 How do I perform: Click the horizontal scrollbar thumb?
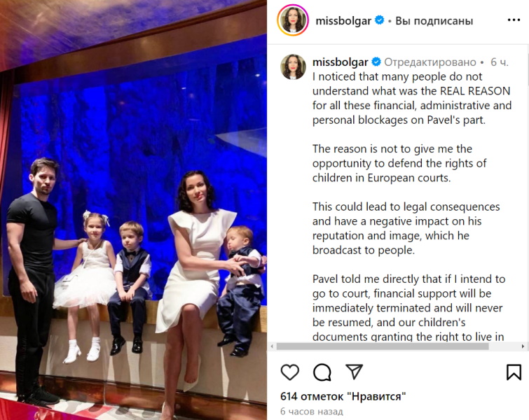[383, 346]
